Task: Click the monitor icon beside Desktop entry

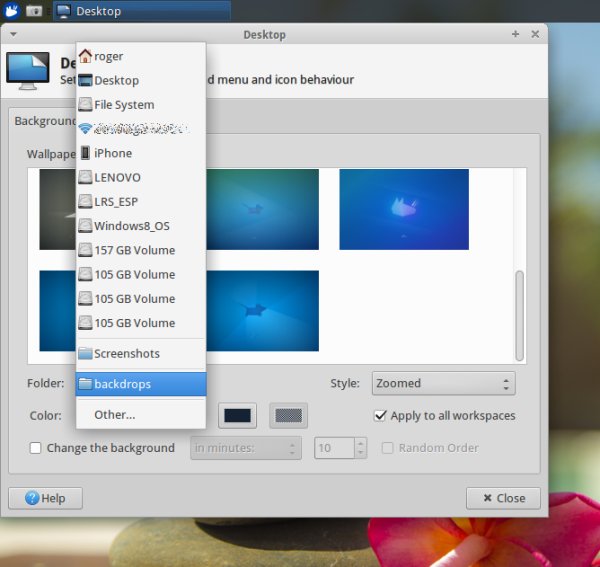Action: point(85,80)
